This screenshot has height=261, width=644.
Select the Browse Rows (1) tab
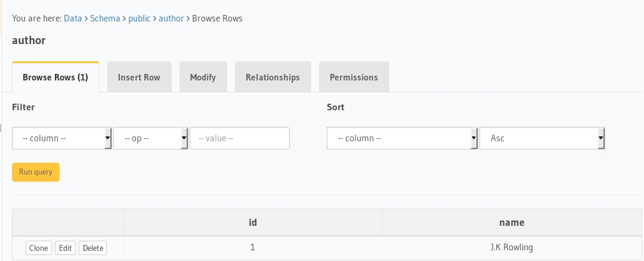[55, 77]
